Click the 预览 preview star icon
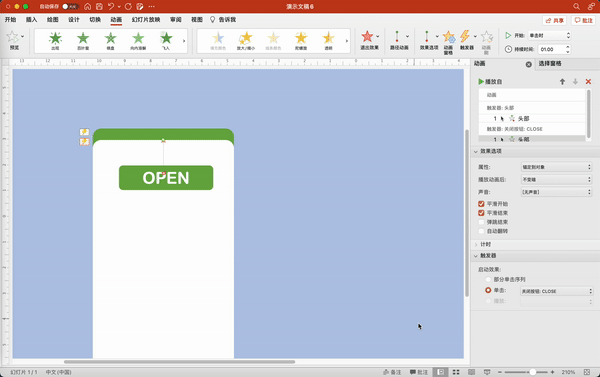The image size is (600, 377). pyautogui.click(x=13, y=37)
